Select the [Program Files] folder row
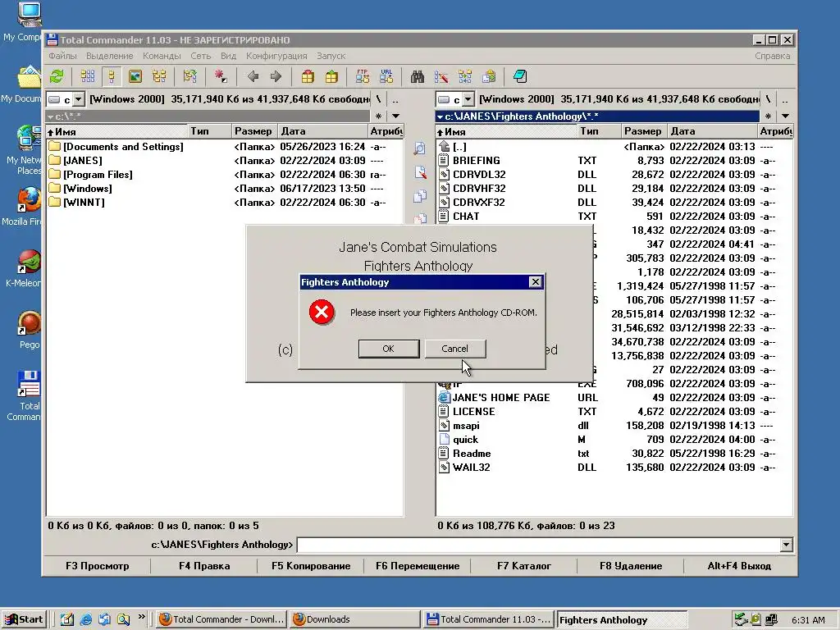The height and width of the screenshot is (630, 840). pos(225,175)
